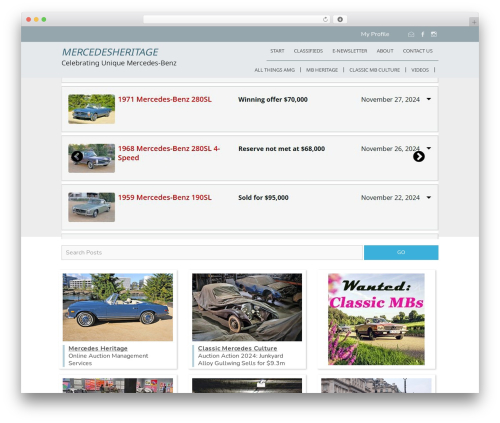The image size is (500, 423).
Task: Open the 1968 280SL car thumbnail
Action: tap(92, 158)
